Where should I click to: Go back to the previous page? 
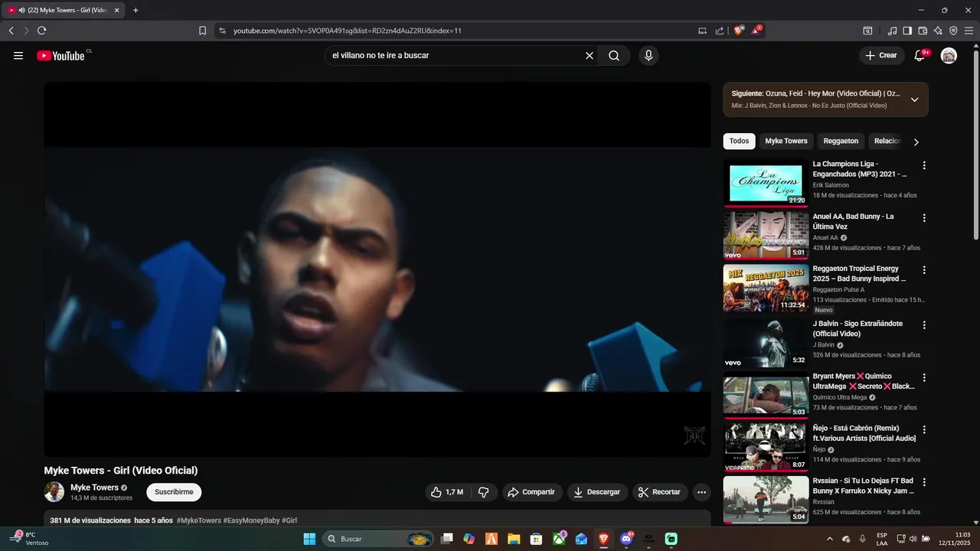point(11,31)
